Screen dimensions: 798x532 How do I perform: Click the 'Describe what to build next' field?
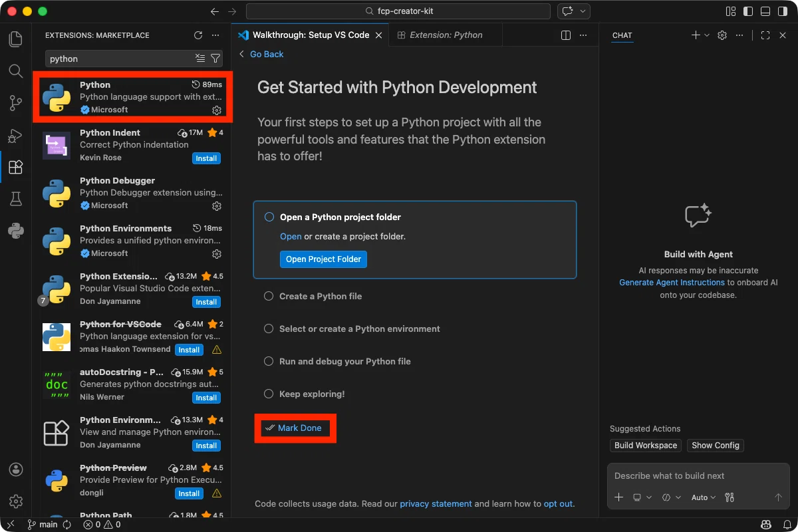pyautogui.click(x=698, y=476)
